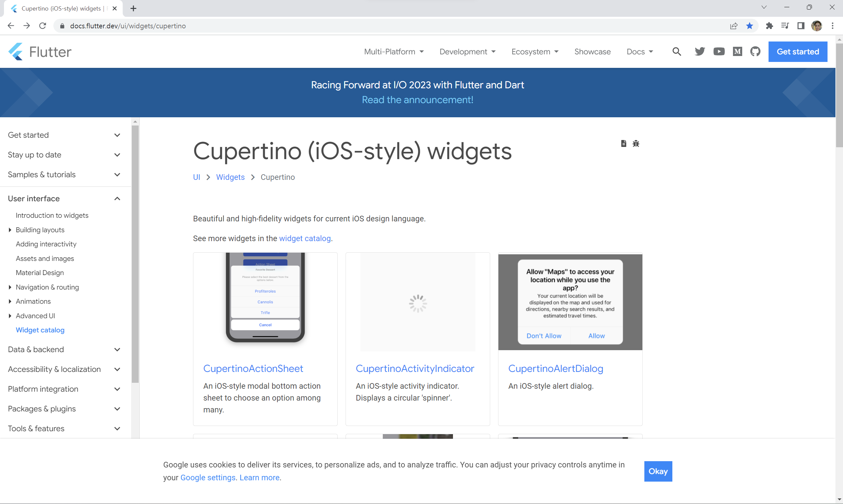
Task: Toggle the browser side panel icon
Action: [801, 26]
